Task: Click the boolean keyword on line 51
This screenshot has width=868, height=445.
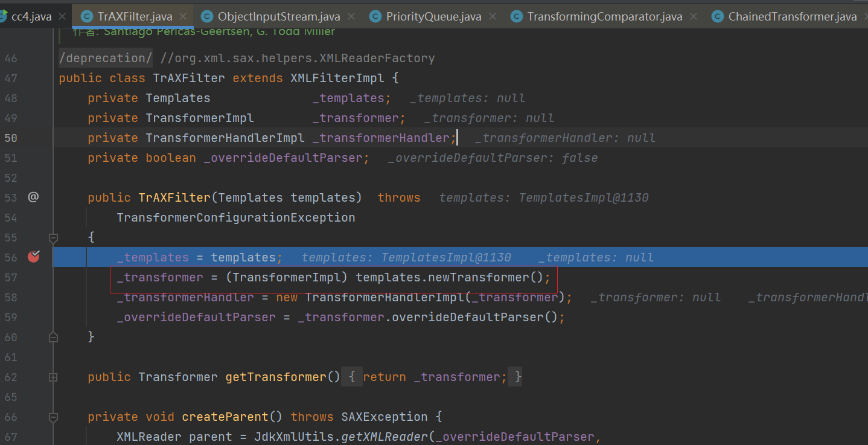Action: [171, 158]
